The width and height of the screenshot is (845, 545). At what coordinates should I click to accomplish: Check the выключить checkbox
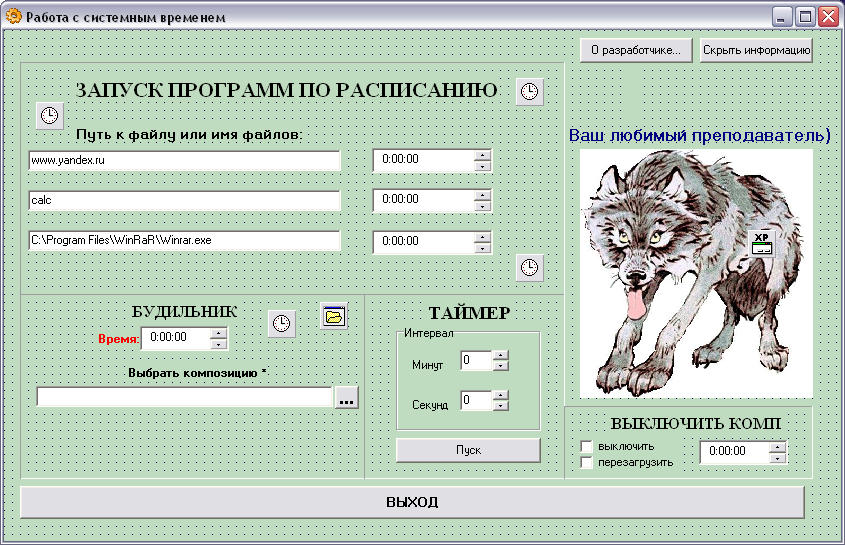click(586, 446)
